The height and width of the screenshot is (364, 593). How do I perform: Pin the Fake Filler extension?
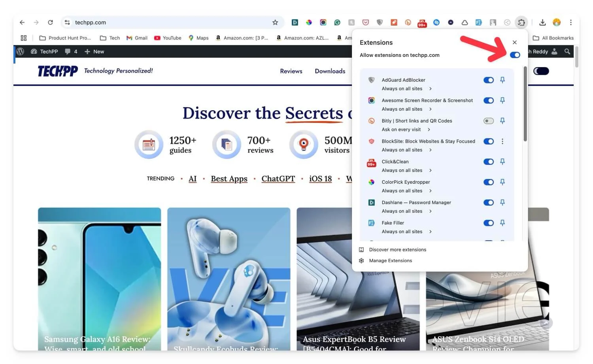click(502, 223)
